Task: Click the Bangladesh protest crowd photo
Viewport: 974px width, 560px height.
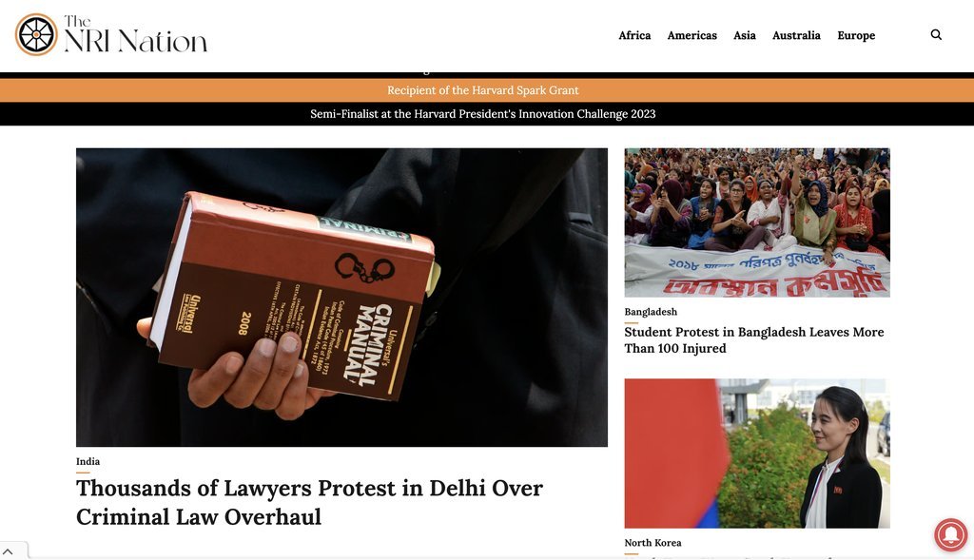Action: tap(757, 222)
